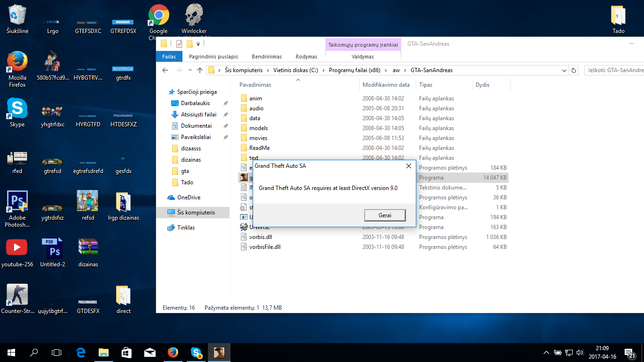Image resolution: width=644 pixels, height=362 pixels.
Task: Open the Quick Access Toolbar customize dropdown
Action: click(x=198, y=44)
